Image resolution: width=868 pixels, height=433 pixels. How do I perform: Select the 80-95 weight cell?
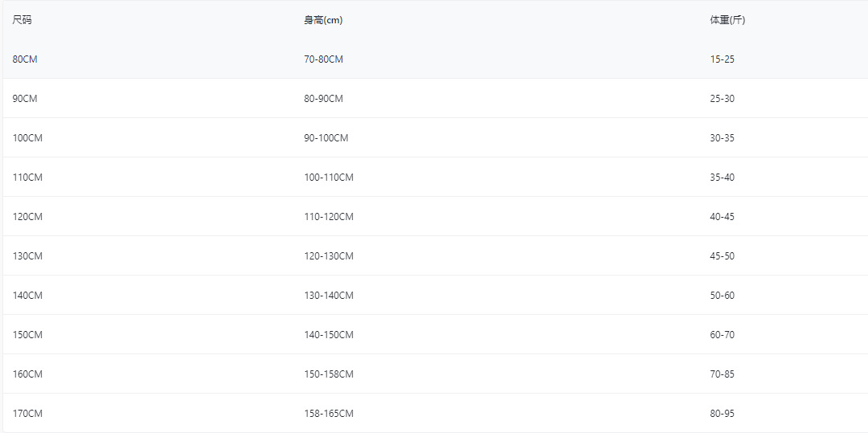coord(722,414)
